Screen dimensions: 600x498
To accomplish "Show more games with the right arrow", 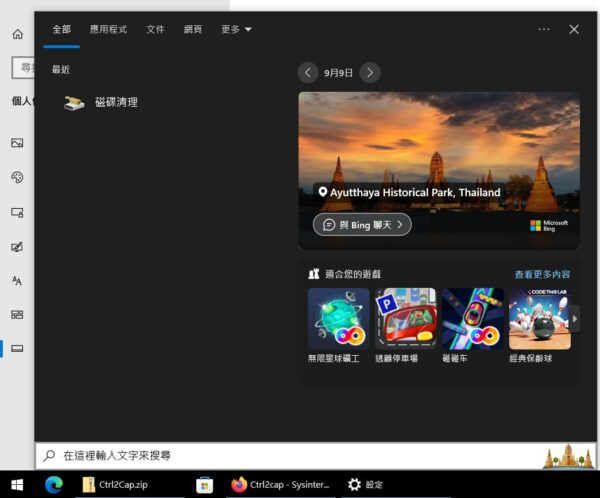I will point(575,318).
